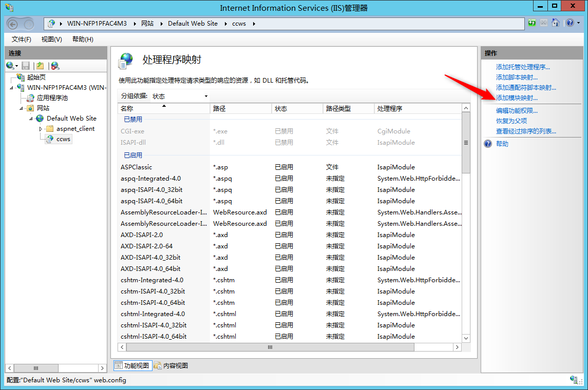Select the CGI-exe handler row
588x390 pixels.
point(290,131)
